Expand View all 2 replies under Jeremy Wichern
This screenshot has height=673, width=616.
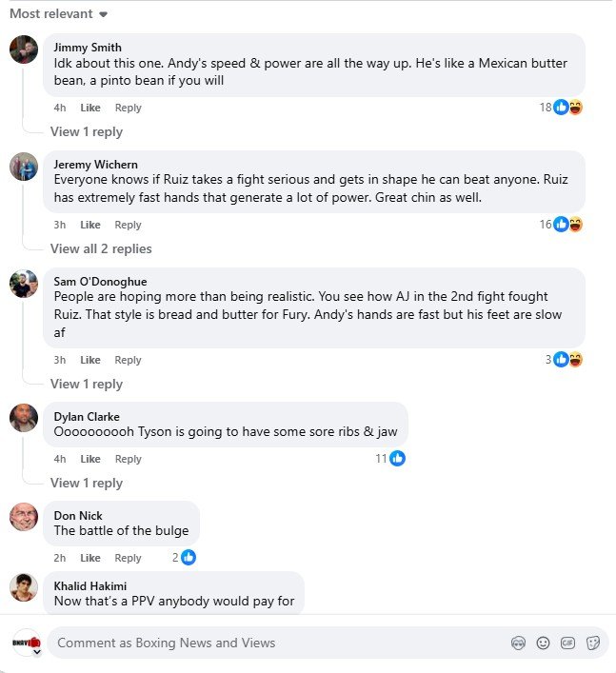[x=101, y=248]
